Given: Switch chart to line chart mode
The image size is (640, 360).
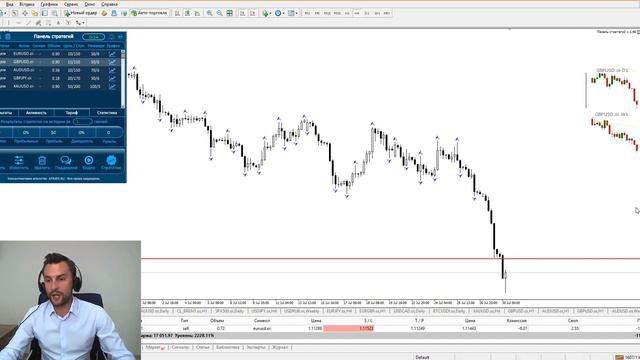Looking at the screenshot, I should click(197, 13).
